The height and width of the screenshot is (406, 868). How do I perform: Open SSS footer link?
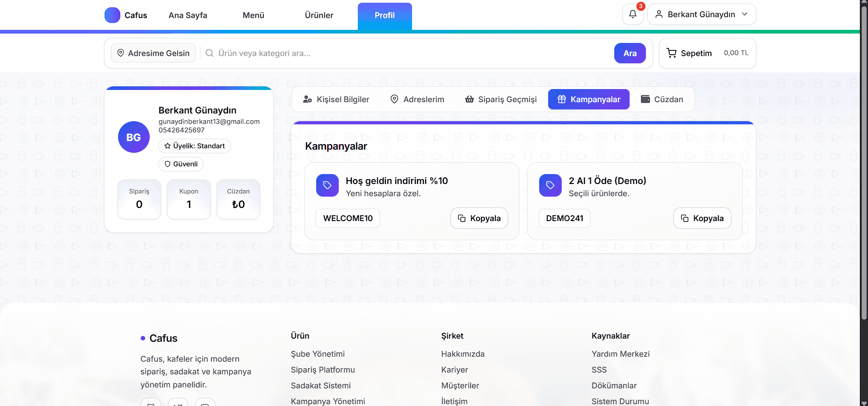(599, 370)
